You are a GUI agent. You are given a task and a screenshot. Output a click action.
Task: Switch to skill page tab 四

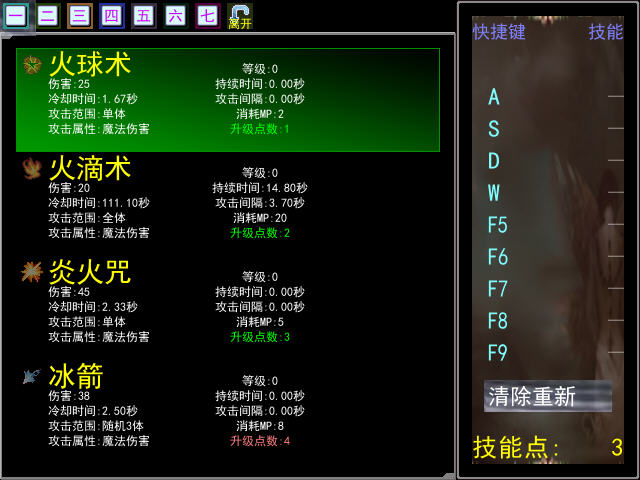coord(111,16)
